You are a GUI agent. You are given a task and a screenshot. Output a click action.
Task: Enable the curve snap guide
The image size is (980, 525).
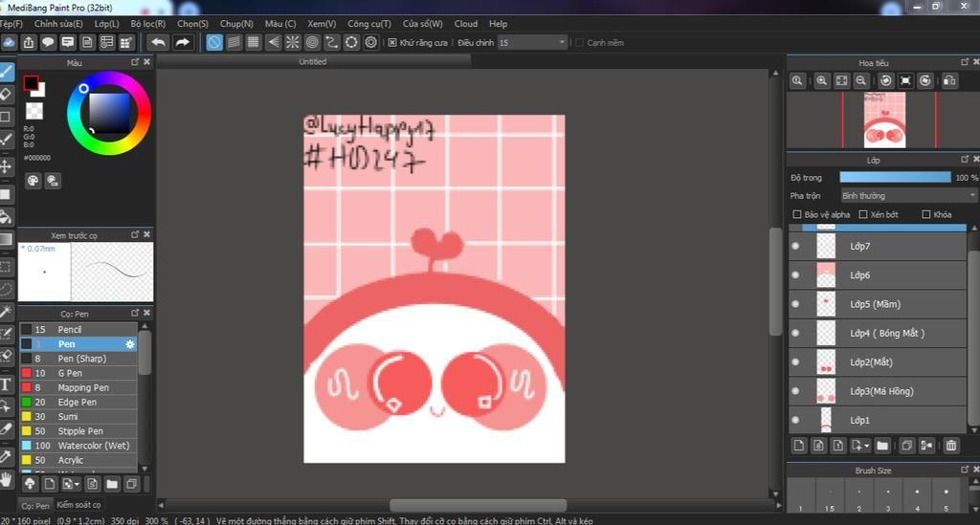click(x=332, y=42)
